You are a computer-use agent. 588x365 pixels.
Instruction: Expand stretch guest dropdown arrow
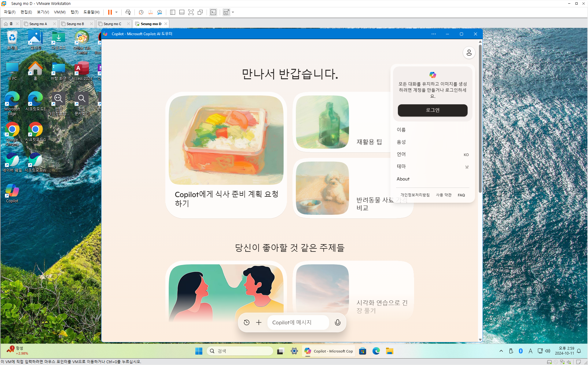(x=233, y=12)
